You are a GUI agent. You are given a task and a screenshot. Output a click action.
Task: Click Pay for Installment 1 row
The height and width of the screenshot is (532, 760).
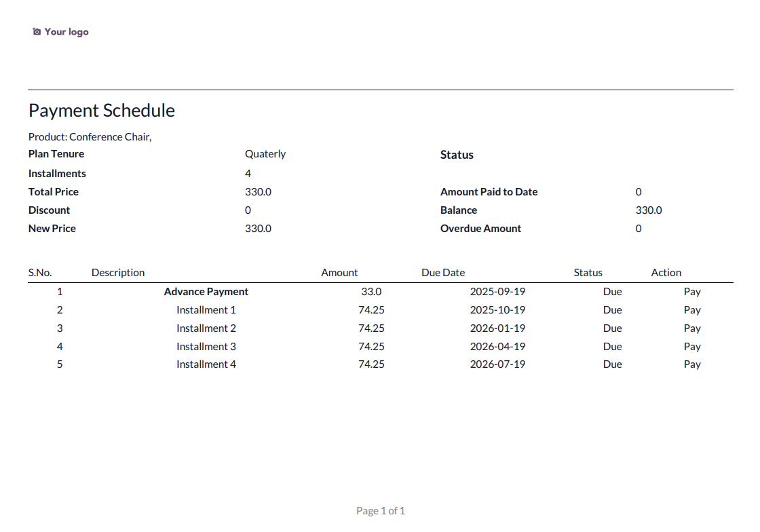[x=692, y=310]
